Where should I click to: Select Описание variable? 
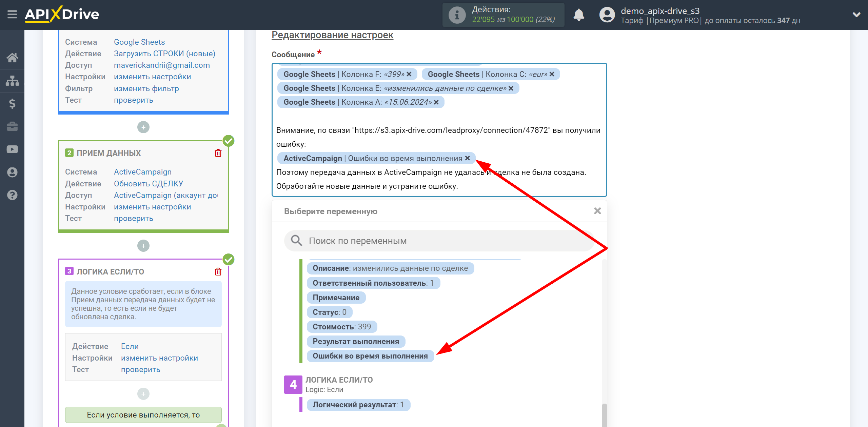(390, 268)
